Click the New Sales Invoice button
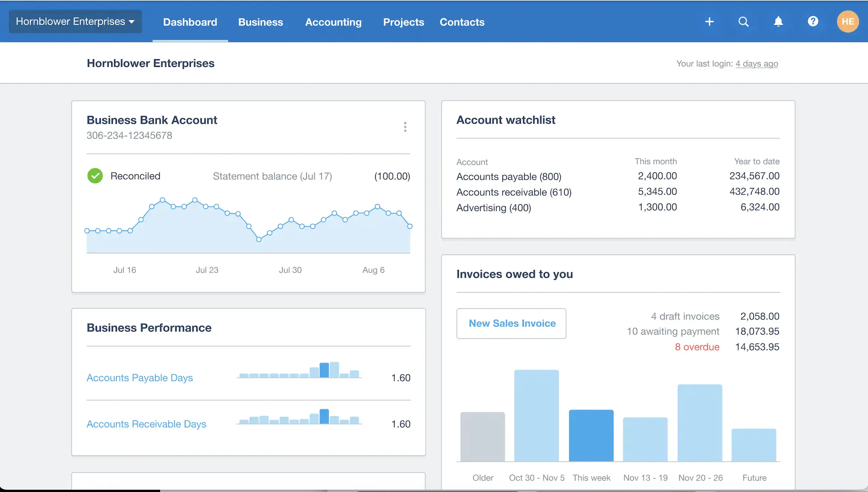Image resolution: width=868 pixels, height=492 pixels. 511,323
